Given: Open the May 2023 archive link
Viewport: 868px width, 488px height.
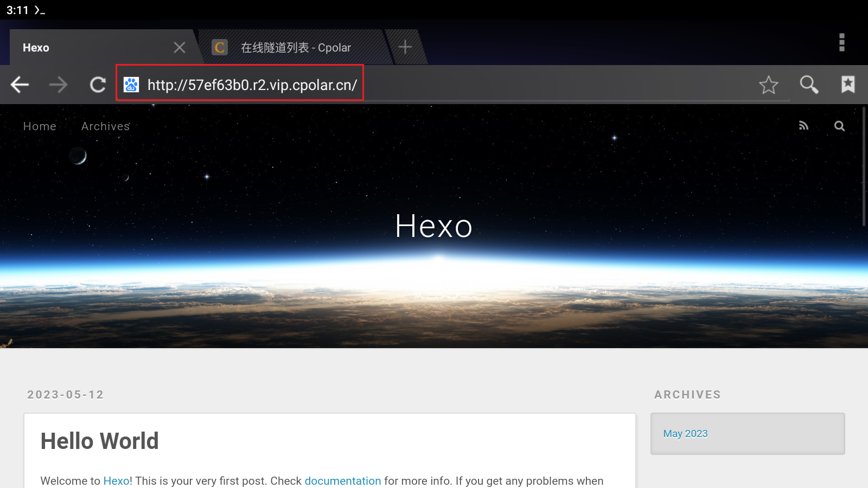Looking at the screenshot, I should click(685, 434).
